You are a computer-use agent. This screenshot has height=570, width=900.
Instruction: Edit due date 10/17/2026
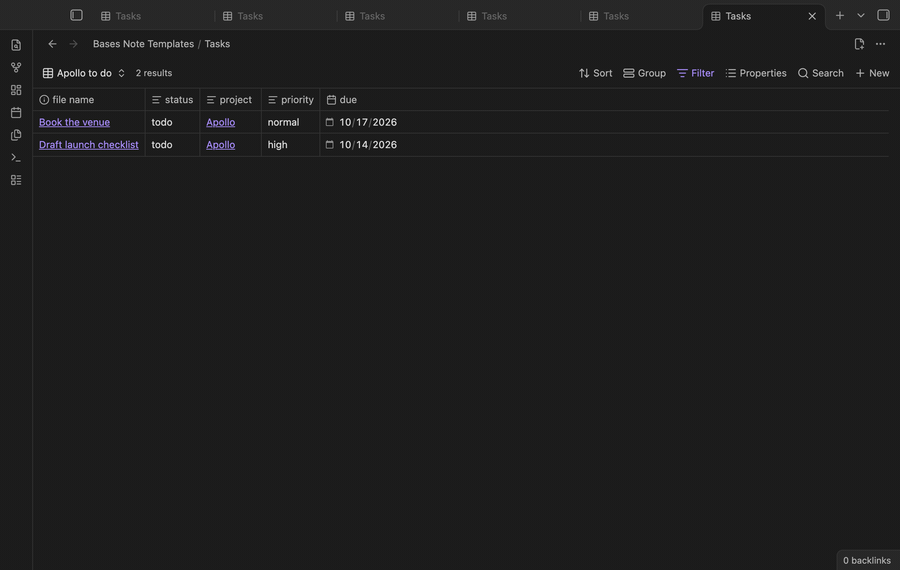[x=368, y=122]
